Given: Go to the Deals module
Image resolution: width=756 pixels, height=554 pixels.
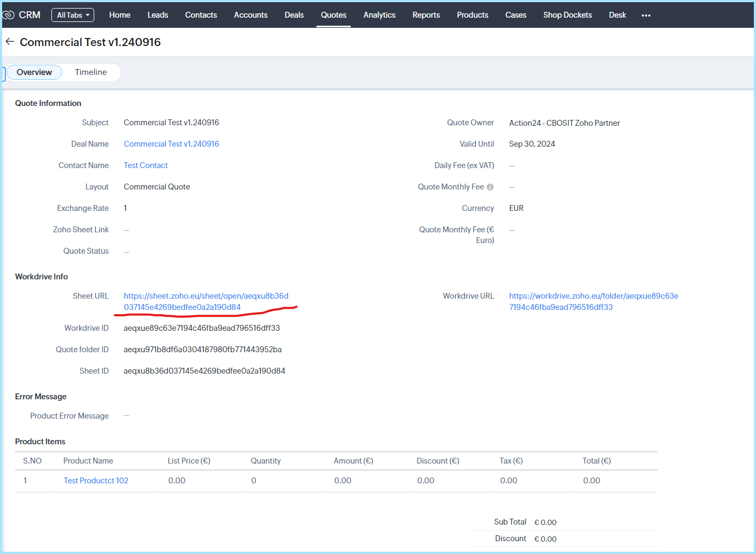Looking at the screenshot, I should [x=294, y=15].
